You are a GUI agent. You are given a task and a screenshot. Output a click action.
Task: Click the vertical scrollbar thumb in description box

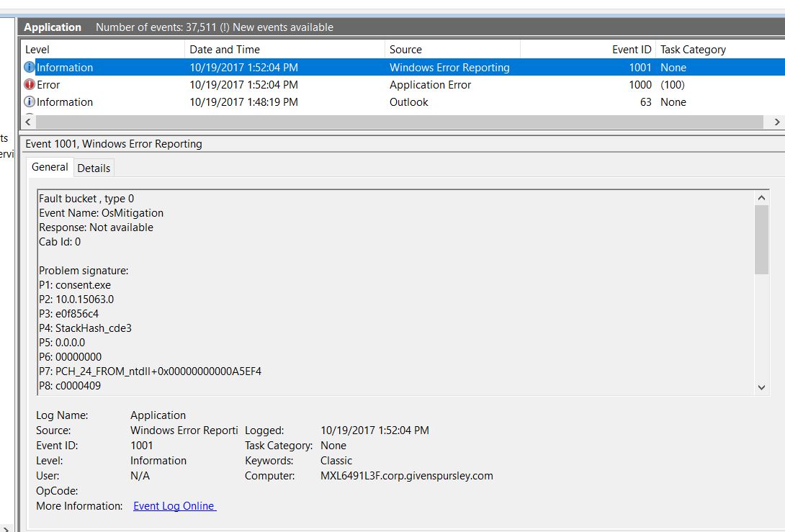[x=761, y=240]
